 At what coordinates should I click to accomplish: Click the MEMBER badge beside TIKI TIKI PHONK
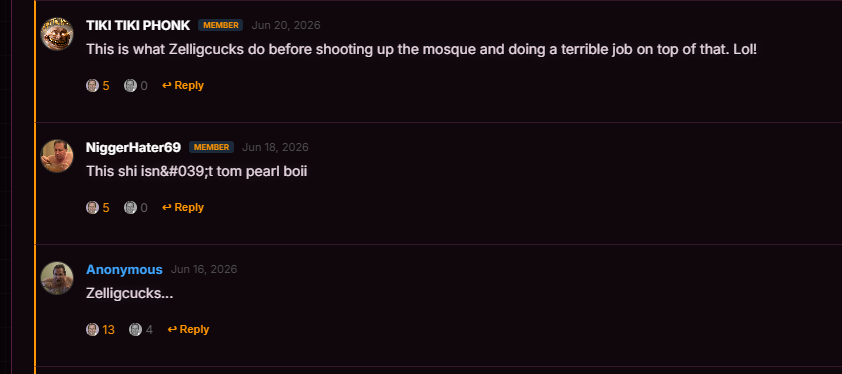point(221,25)
